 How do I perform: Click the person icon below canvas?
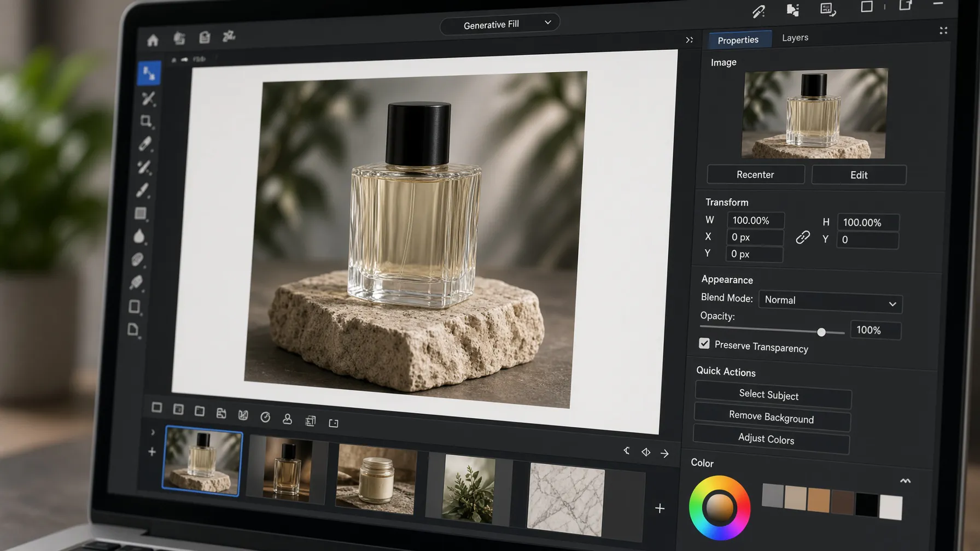(x=287, y=419)
